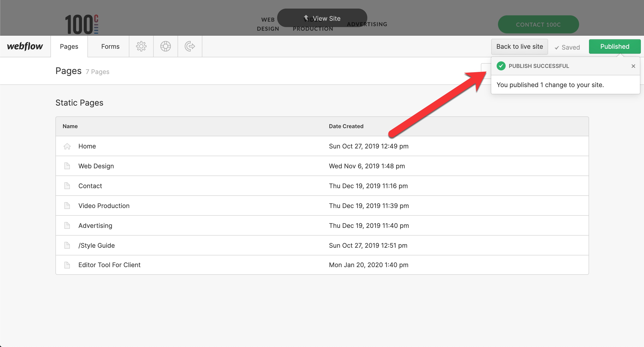Screen dimensions: 644x347
Task: Open the Help lifebuoy tab
Action: point(165,46)
